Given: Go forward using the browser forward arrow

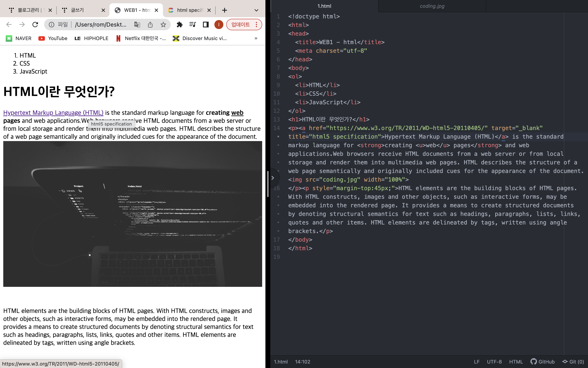Looking at the screenshot, I should click(x=22, y=25).
